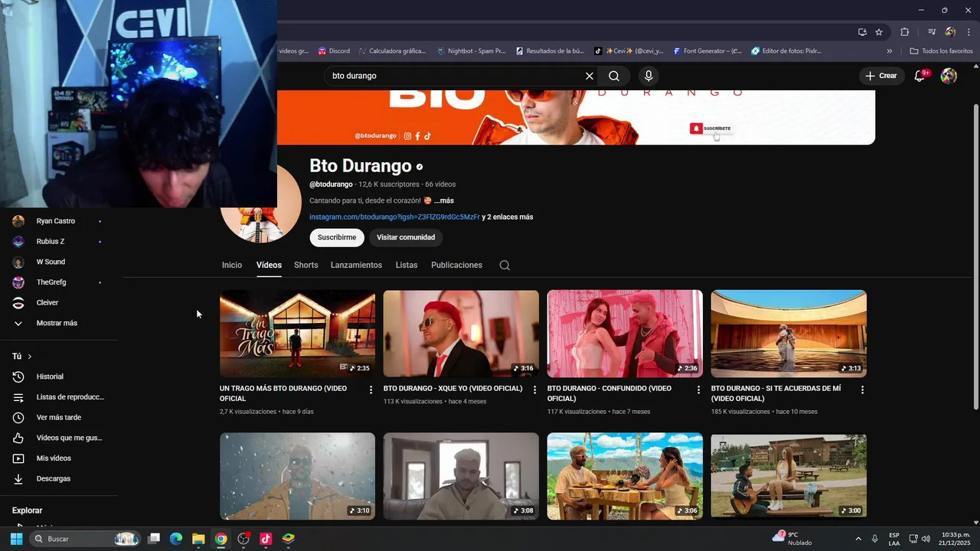This screenshot has width=980, height=551.
Task: Open the Crear menu button
Action: (880, 76)
